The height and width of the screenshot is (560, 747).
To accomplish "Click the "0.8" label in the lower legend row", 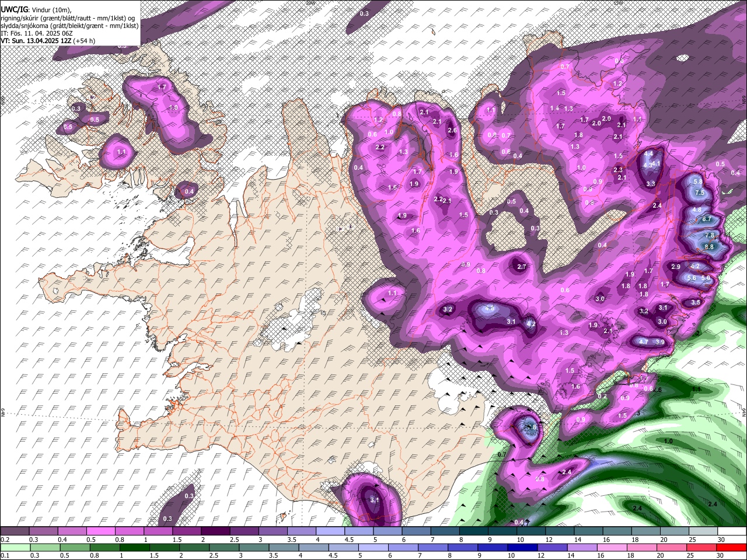I will pyautogui.click(x=95, y=555).
